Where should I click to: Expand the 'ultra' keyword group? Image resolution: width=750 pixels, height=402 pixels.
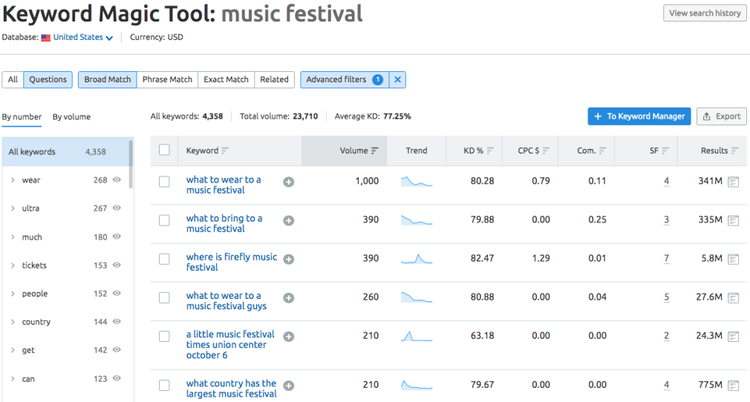[x=13, y=208]
